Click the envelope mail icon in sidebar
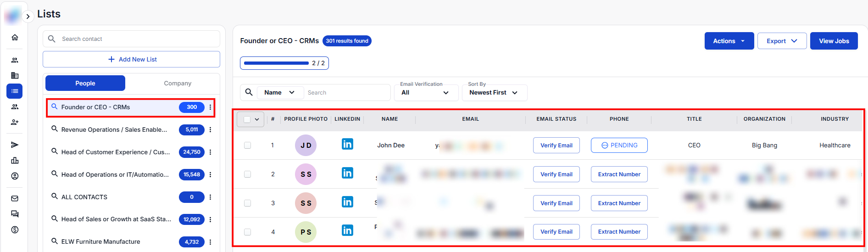The image size is (868, 252). click(x=15, y=198)
